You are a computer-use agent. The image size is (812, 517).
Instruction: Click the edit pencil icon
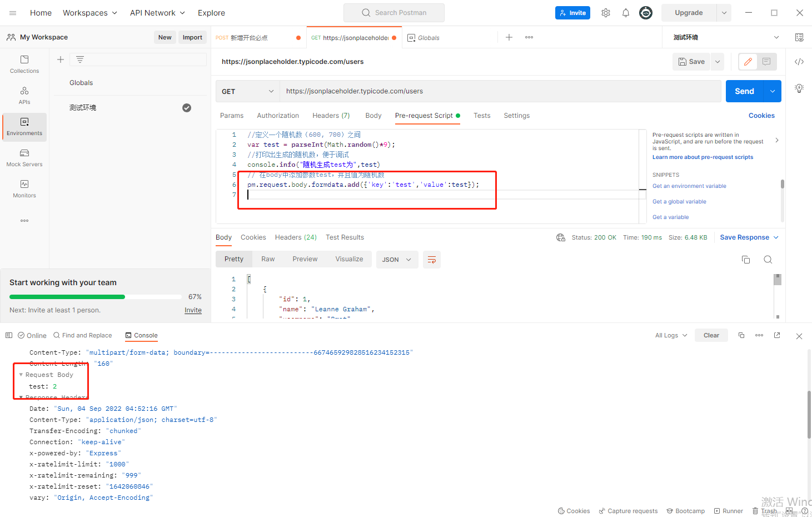[748, 62]
